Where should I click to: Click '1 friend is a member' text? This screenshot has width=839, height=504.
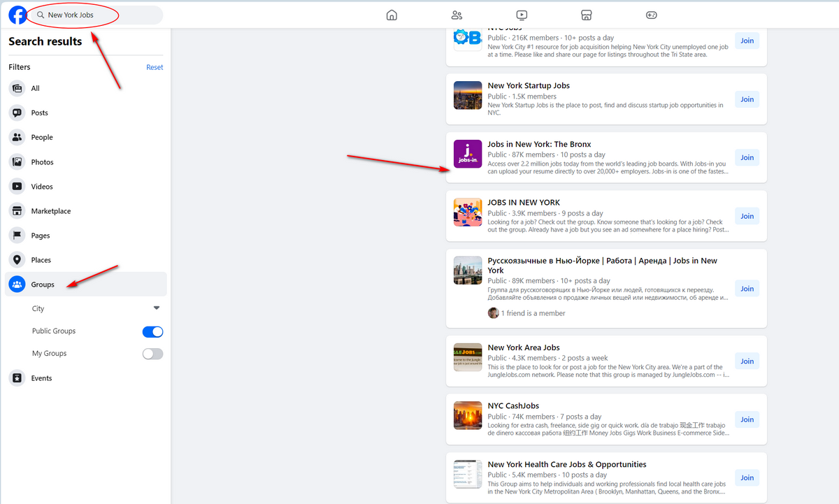pyautogui.click(x=533, y=313)
